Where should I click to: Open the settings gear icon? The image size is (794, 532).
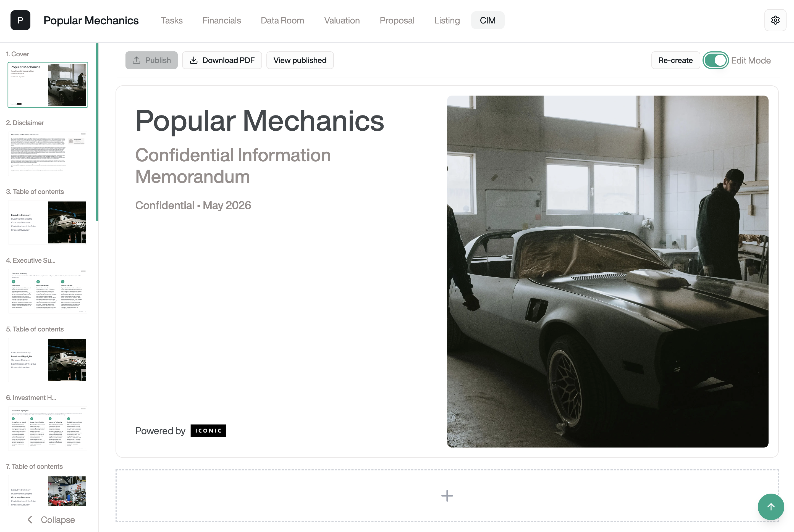(775, 20)
